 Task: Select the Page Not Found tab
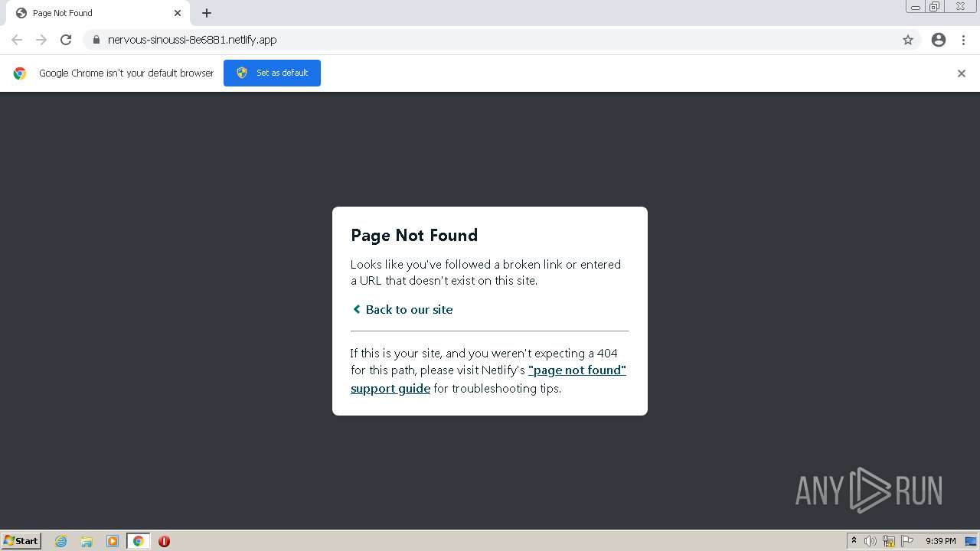[98, 13]
